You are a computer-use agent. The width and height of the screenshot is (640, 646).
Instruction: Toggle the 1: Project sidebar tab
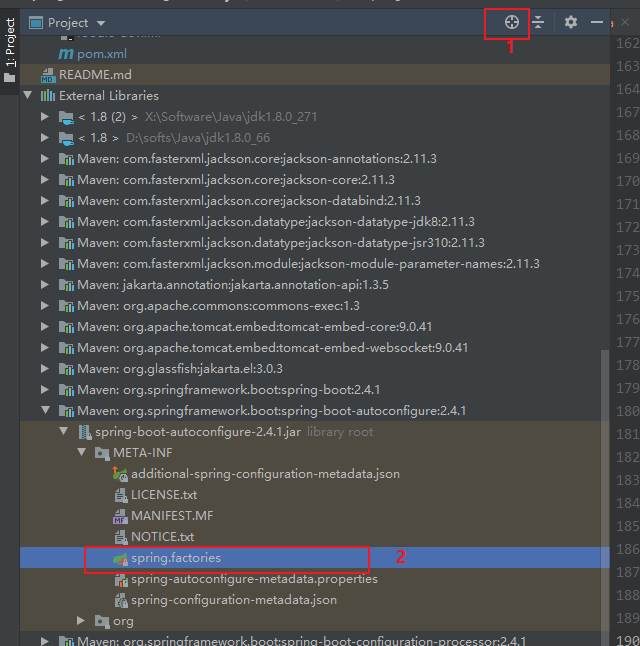coord(9,50)
